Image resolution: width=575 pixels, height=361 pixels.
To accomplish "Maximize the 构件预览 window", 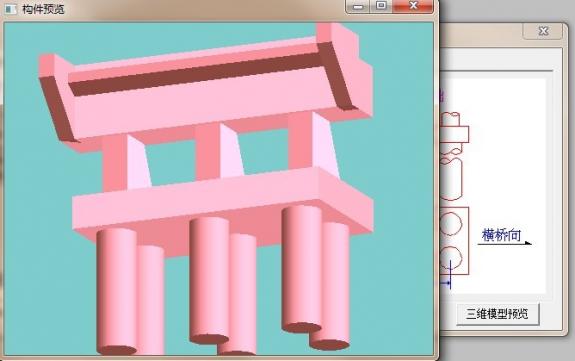I will click(x=381, y=6).
